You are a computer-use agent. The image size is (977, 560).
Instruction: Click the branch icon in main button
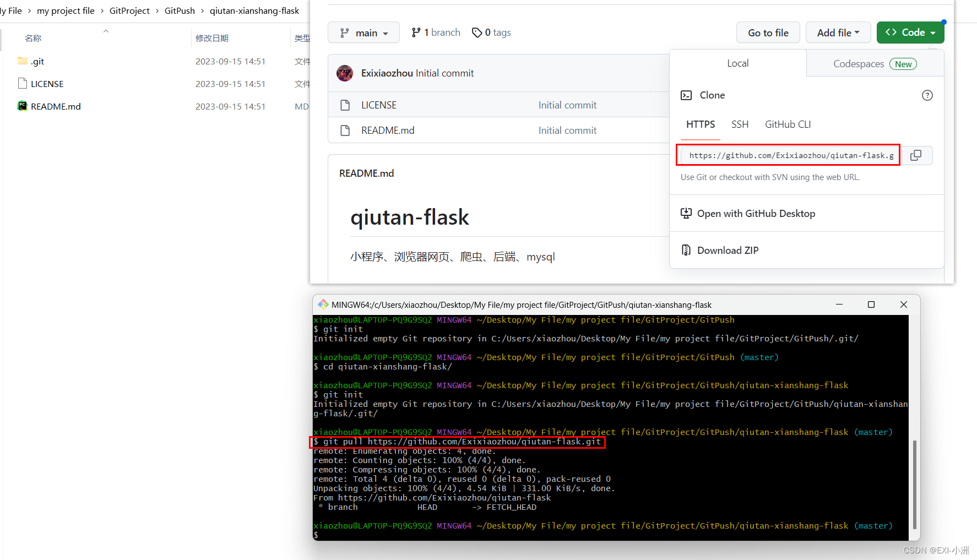345,33
